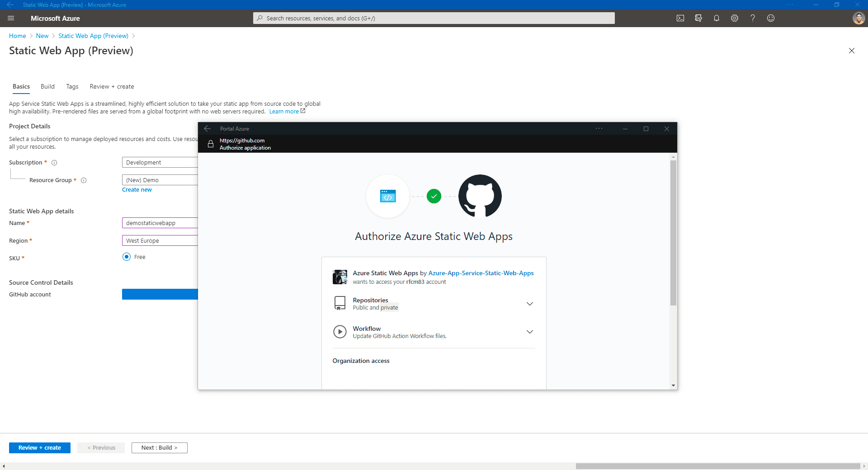Click the Home breadcrumb
Screen dimensions: 868x470
(18, 36)
